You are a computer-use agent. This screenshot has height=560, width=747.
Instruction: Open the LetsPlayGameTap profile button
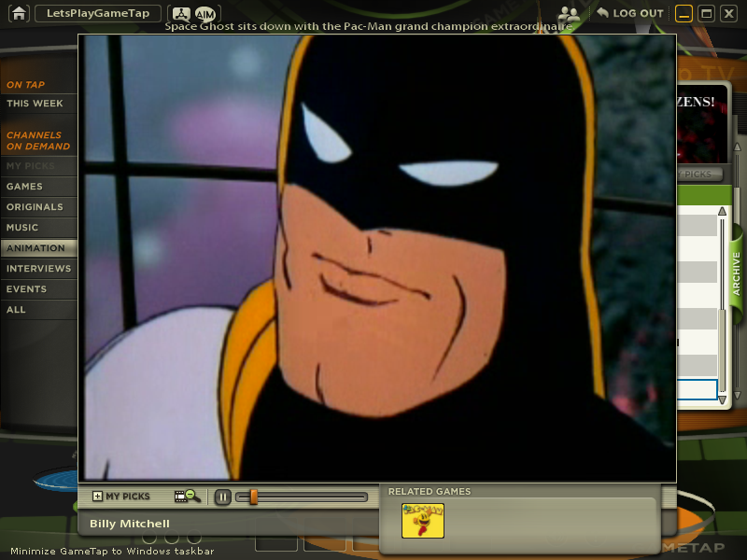point(98,13)
